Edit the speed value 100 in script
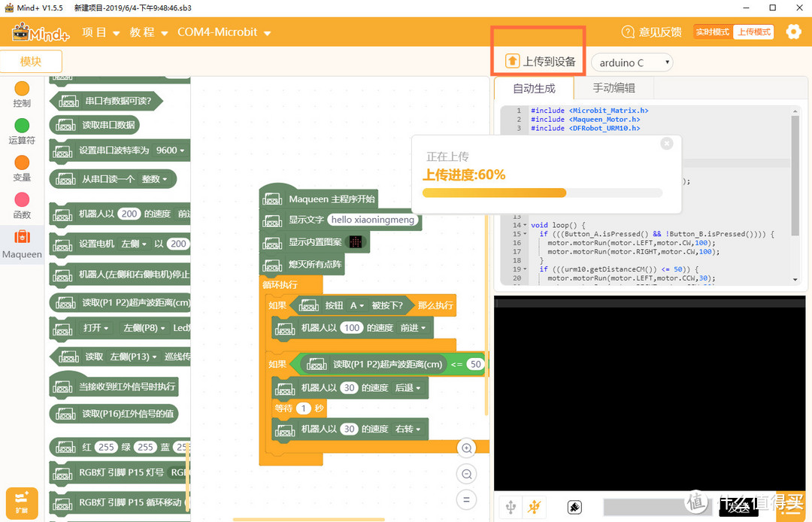812x522 pixels. [352, 328]
